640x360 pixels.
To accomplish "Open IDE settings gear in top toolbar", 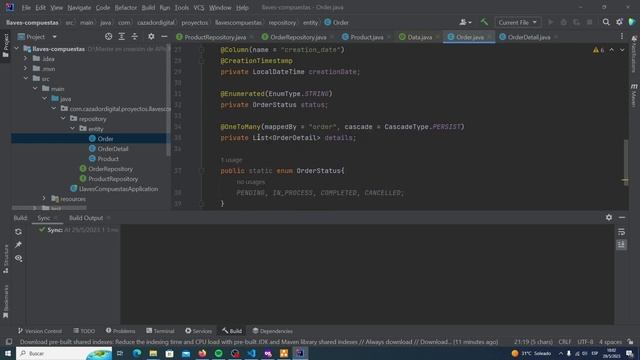I will 619,22.
